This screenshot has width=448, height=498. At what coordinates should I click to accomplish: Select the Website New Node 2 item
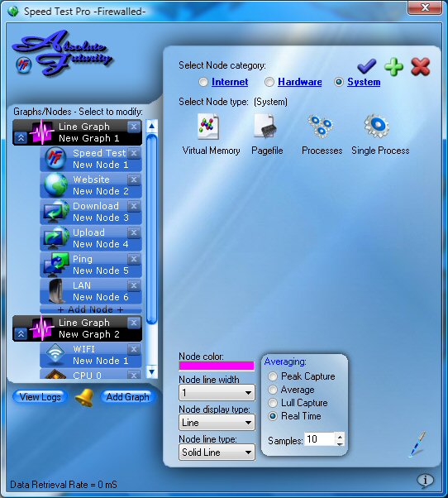point(91,185)
